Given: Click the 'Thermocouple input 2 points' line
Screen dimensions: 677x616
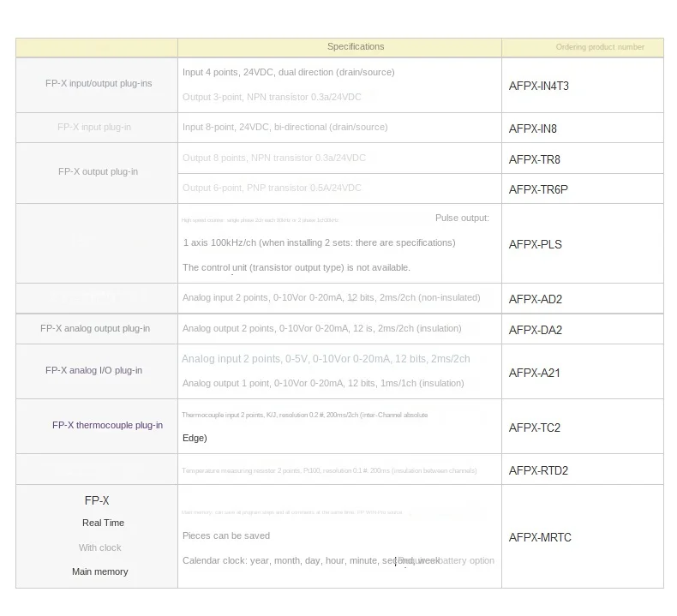Looking at the screenshot, I should coord(305,415).
